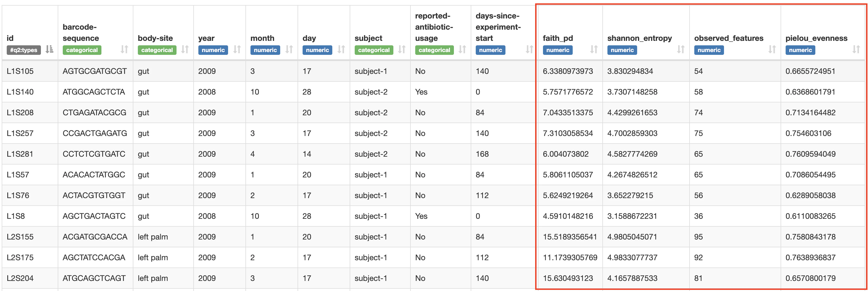
Task: Click the pielou_evenness column header label
Action: [x=816, y=38]
